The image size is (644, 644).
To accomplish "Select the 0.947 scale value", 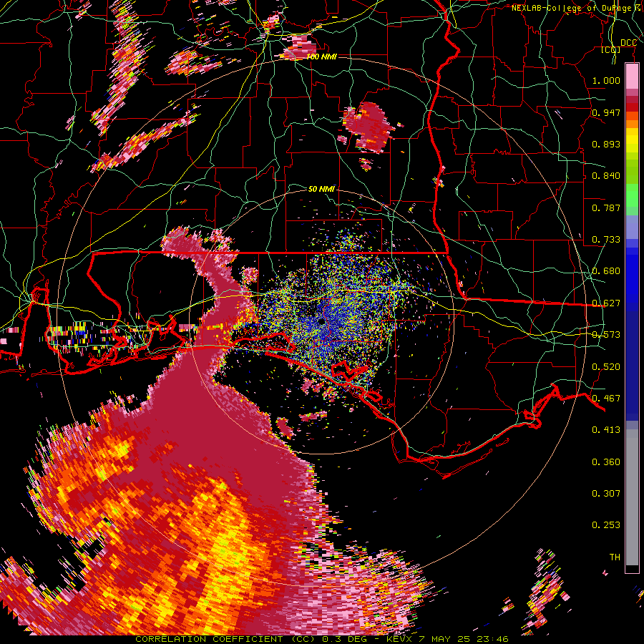I will (x=606, y=112).
